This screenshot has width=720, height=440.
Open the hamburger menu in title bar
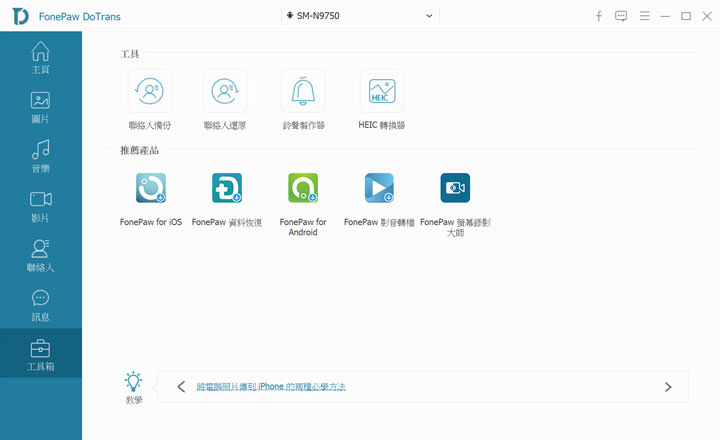coord(645,16)
